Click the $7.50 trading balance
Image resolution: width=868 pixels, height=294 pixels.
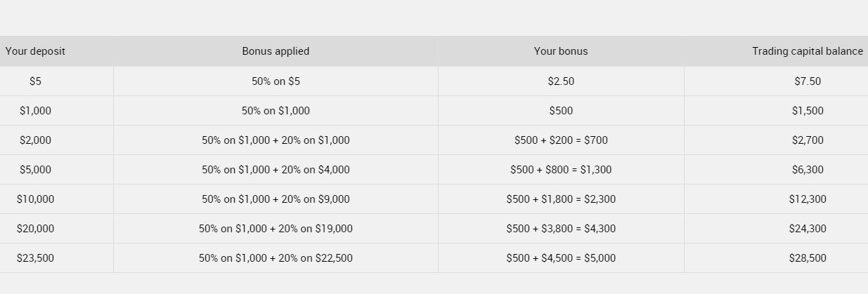point(808,81)
